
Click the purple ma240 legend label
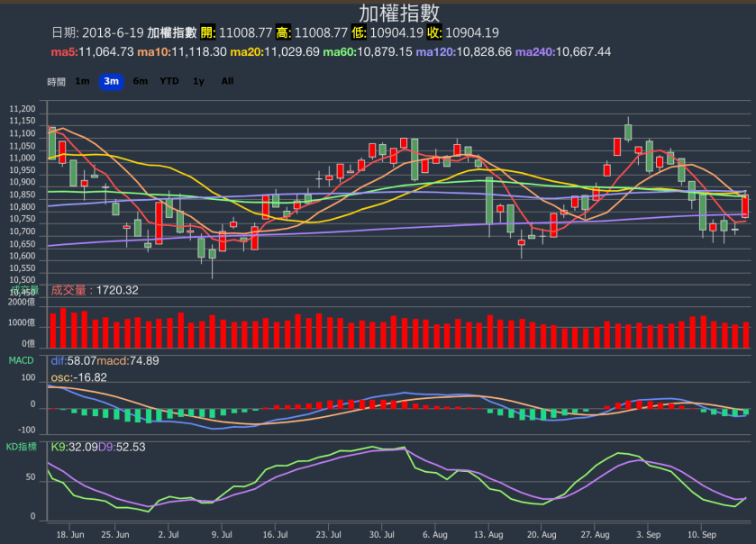[x=535, y=51]
